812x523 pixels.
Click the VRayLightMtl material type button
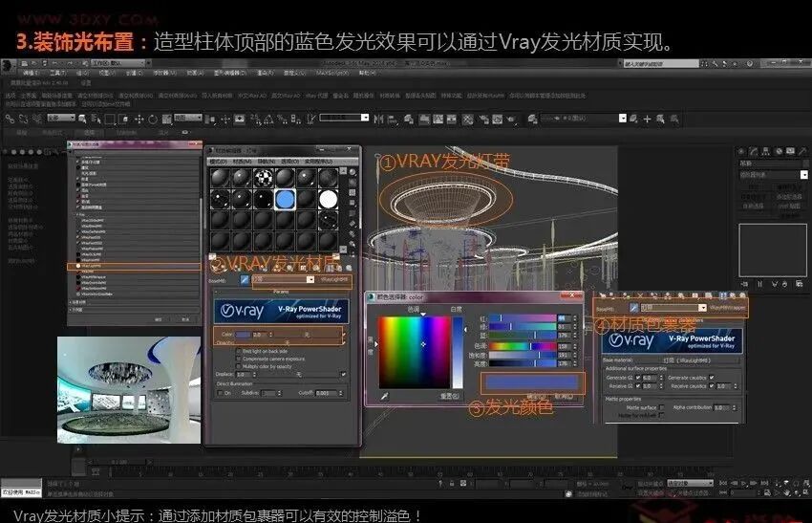pyautogui.click(x=334, y=280)
